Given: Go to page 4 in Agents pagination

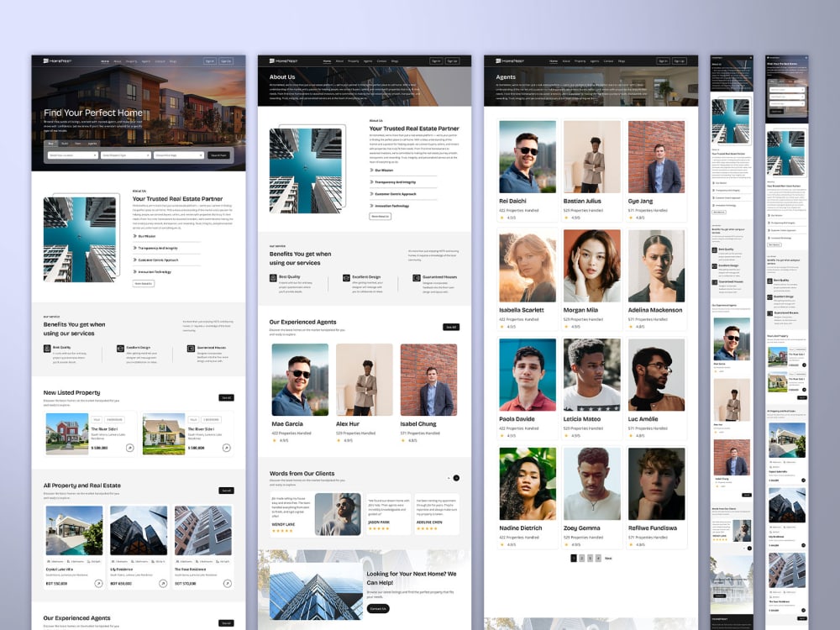Looking at the screenshot, I should click(x=598, y=559).
